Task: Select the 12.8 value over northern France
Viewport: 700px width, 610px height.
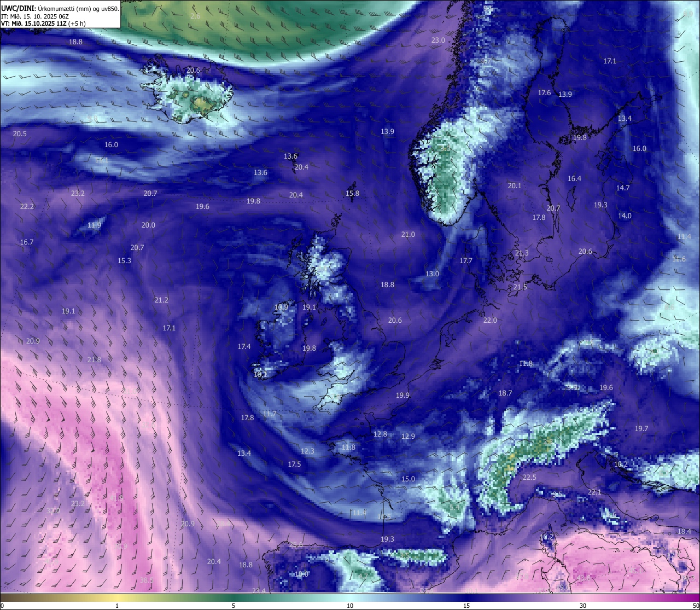Action: [x=380, y=434]
